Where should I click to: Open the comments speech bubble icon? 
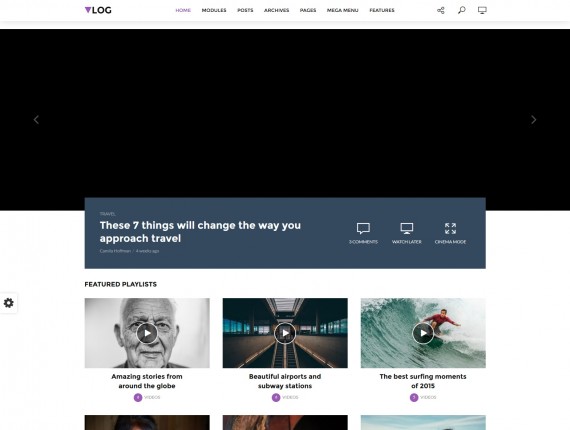(363, 228)
